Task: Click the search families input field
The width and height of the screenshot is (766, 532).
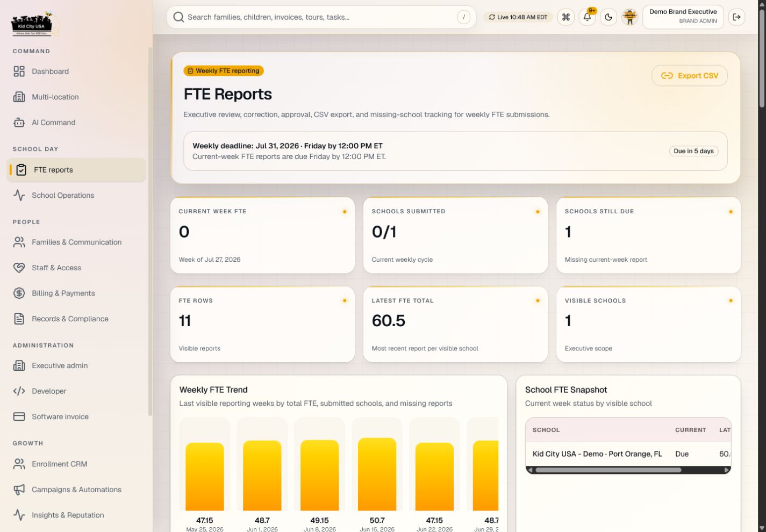Action: click(321, 17)
